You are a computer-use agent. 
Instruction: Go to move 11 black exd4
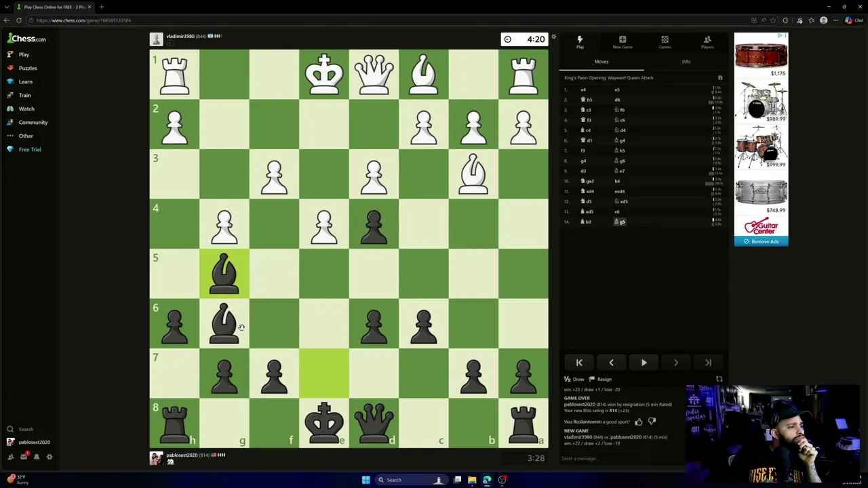620,191
